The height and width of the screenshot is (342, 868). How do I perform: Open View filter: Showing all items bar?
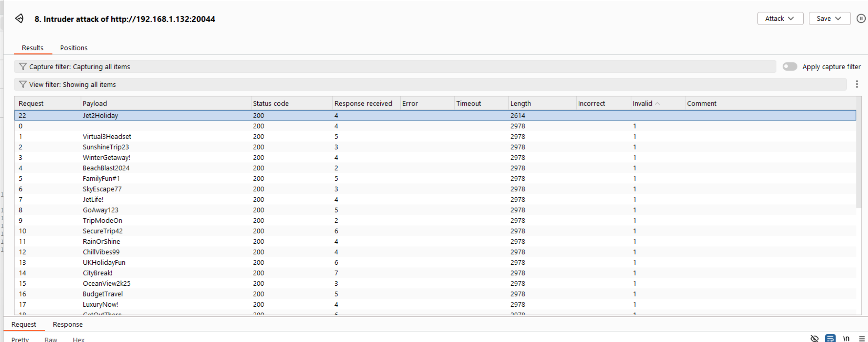(x=420, y=84)
